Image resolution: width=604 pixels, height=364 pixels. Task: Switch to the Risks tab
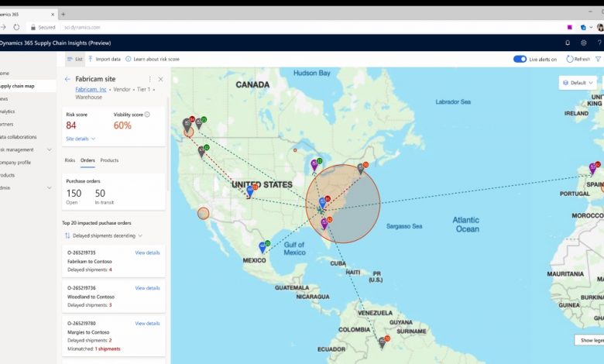70,160
